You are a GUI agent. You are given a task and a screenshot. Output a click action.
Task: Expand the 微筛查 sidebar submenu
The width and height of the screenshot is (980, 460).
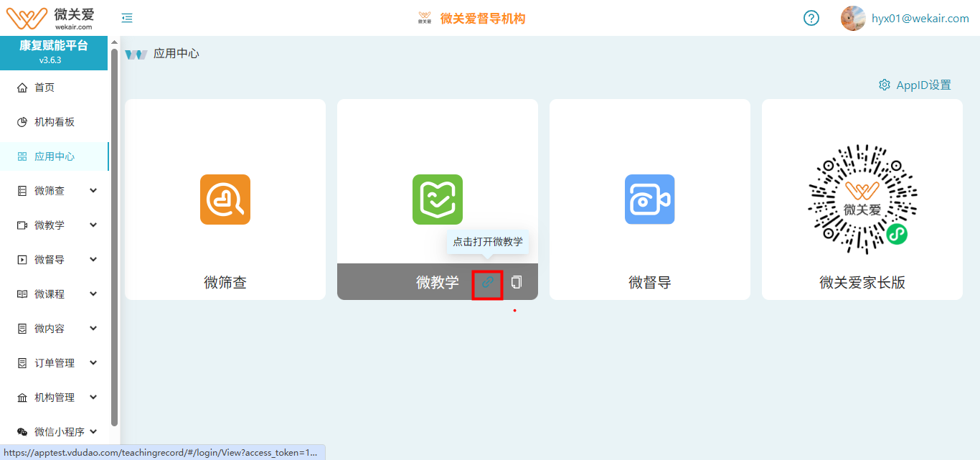(x=93, y=191)
